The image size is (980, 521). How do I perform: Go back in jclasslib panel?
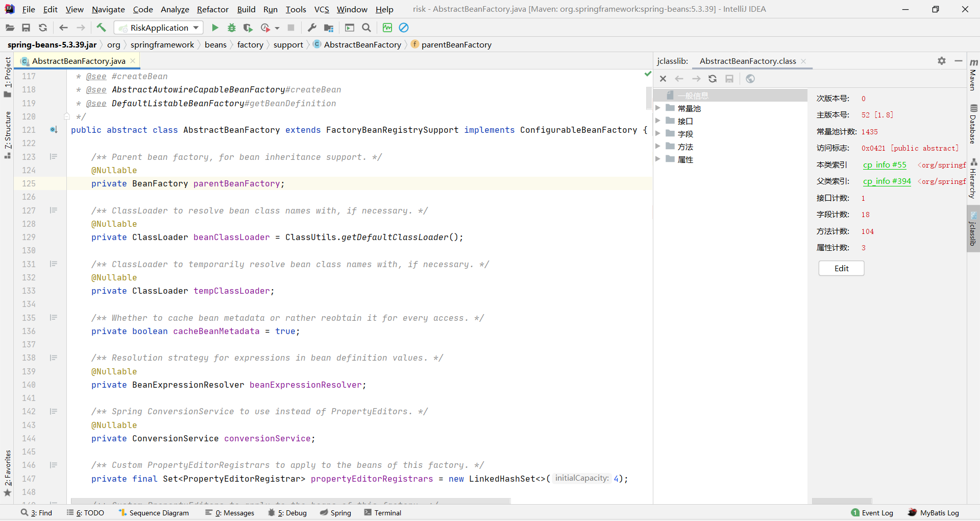(x=679, y=79)
